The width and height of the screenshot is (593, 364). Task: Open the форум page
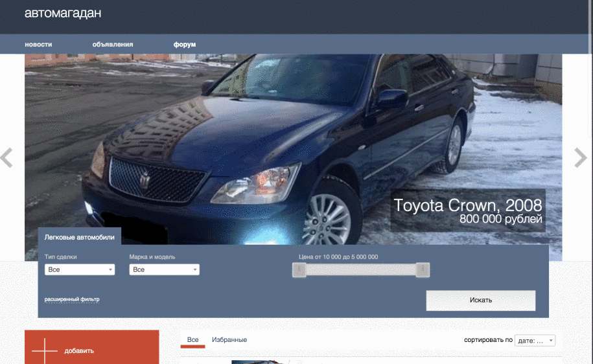[185, 45]
